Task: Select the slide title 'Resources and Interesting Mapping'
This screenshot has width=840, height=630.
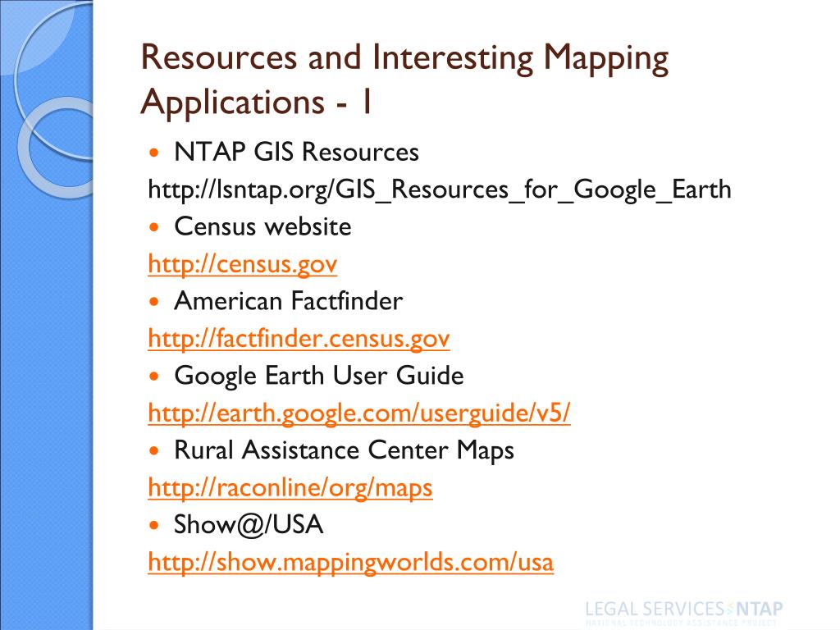Action: [405, 58]
